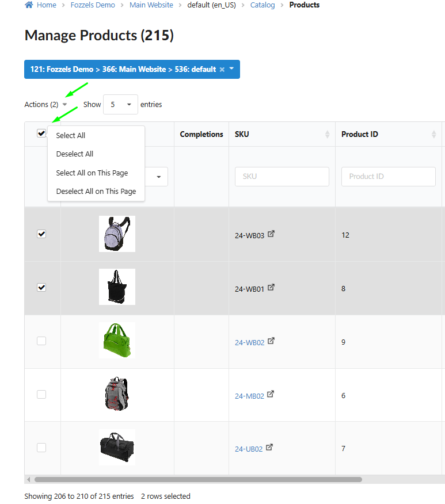Open the 24-MB02 SKU link
Image resolution: width=445 pixels, height=504 pixels.
click(x=249, y=396)
